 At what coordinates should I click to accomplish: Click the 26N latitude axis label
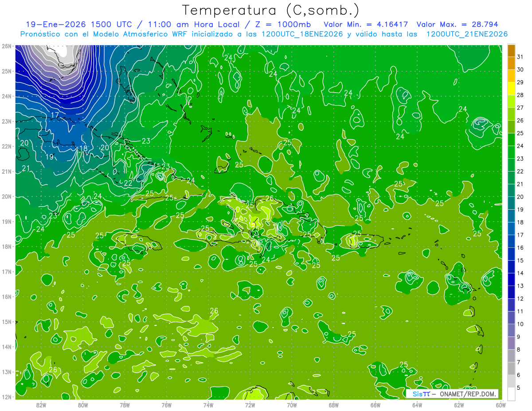pos(6,46)
